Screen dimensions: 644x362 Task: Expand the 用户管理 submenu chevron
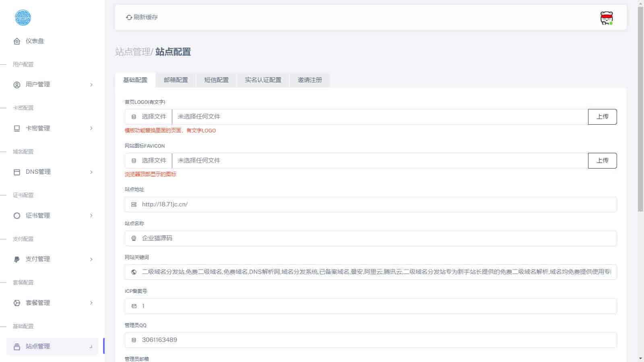point(91,85)
